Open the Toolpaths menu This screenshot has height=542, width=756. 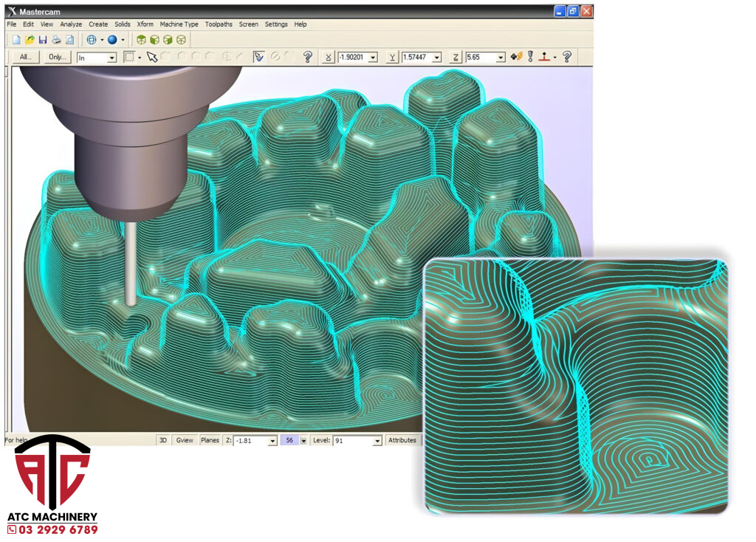pyautogui.click(x=219, y=24)
